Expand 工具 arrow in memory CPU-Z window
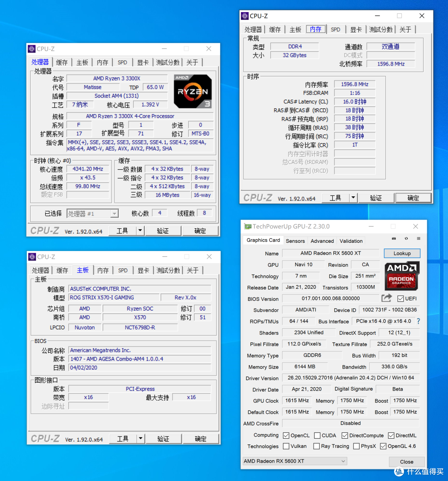Viewport: 448px width, 481px height. click(x=353, y=198)
